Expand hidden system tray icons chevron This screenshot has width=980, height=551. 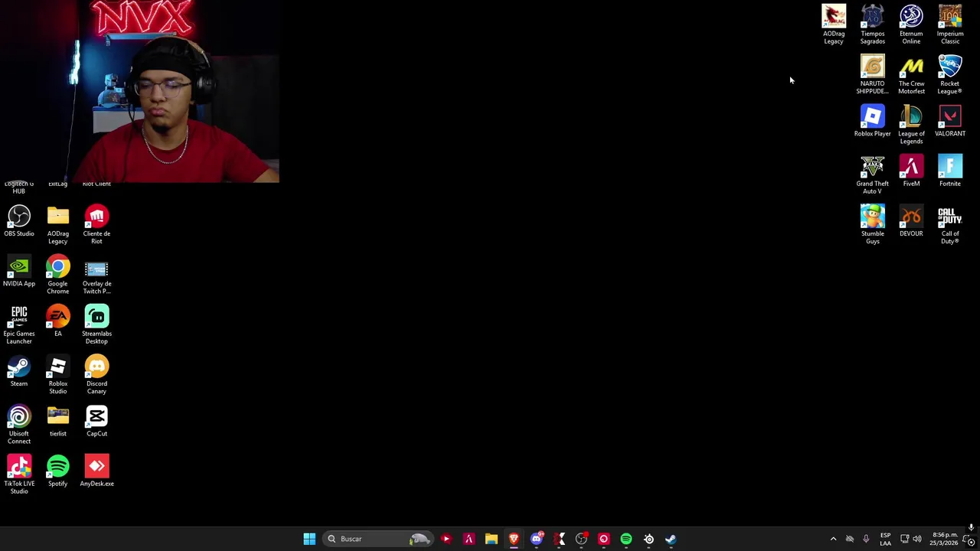coord(834,539)
